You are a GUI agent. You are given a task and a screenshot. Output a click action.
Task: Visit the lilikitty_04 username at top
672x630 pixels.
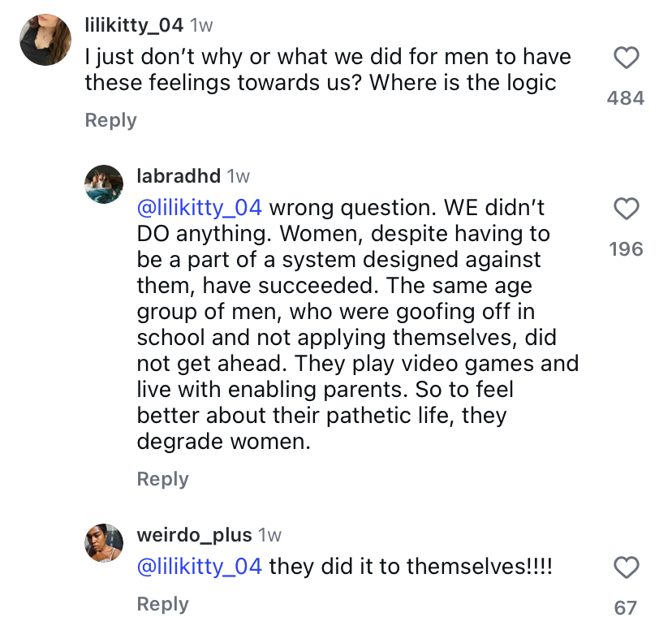pos(134,25)
